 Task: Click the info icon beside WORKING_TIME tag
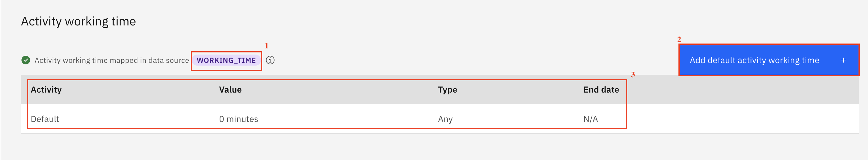click(270, 60)
